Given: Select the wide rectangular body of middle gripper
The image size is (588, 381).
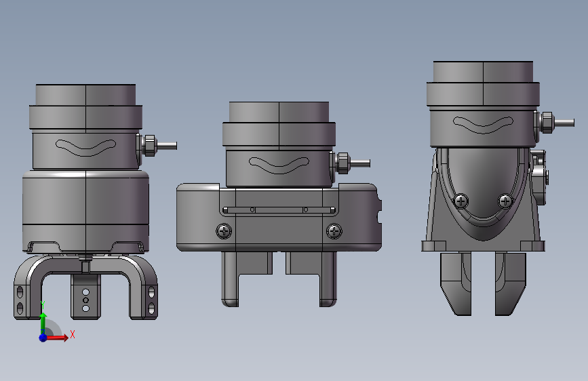Looking at the screenshot, I should pyautogui.click(x=279, y=218).
